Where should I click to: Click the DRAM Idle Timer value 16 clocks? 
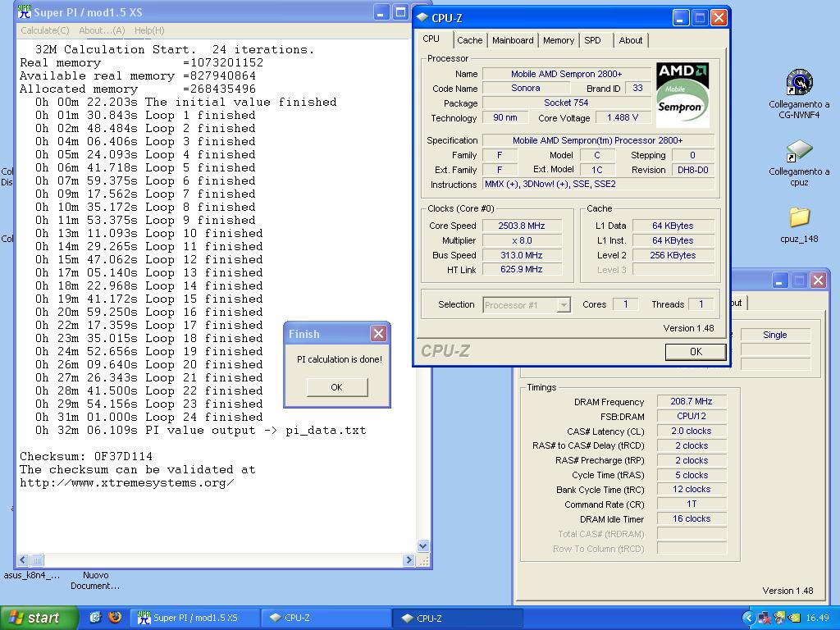click(691, 518)
